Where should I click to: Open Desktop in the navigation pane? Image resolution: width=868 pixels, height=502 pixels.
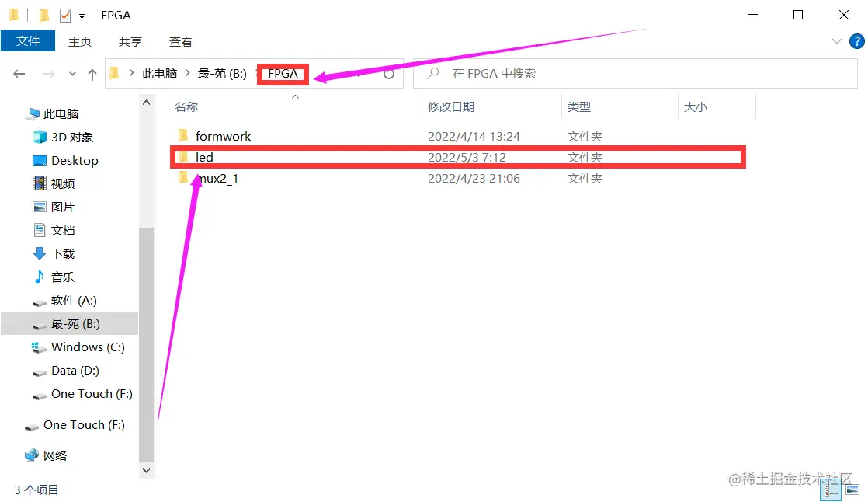pyautogui.click(x=75, y=161)
